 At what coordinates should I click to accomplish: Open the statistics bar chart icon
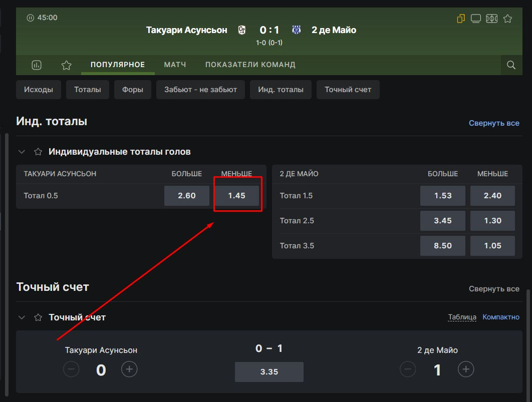37,65
